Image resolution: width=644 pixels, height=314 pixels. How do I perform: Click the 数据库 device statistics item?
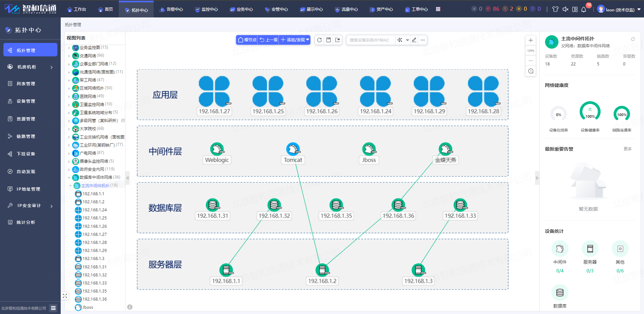(x=560, y=297)
